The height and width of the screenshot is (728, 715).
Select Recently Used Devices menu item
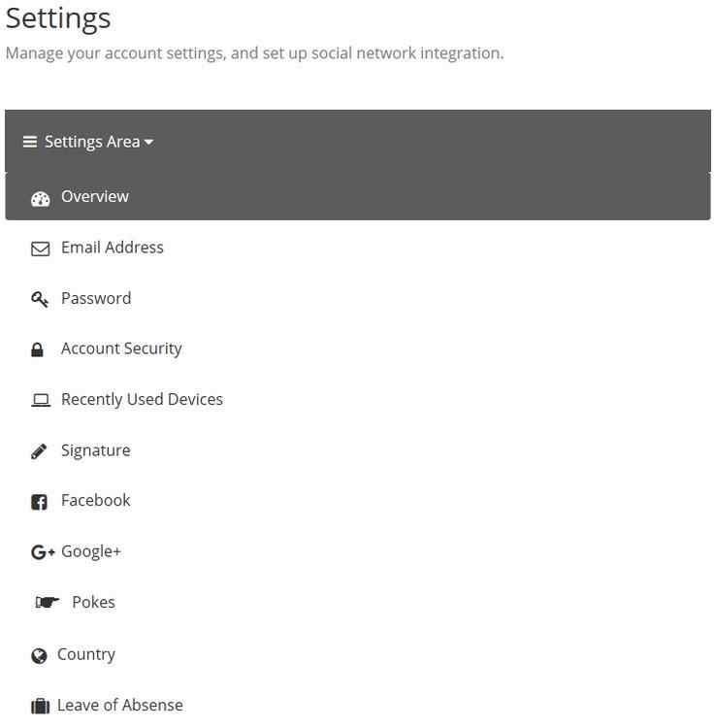tap(142, 399)
